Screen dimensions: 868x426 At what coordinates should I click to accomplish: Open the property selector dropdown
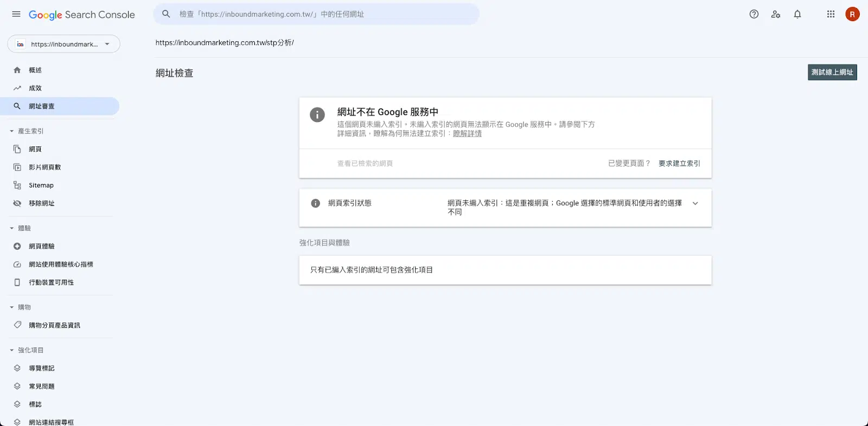[x=64, y=44]
